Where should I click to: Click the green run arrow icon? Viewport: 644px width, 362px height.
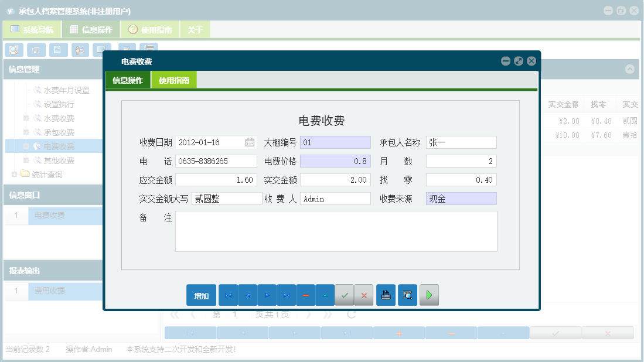tap(428, 295)
